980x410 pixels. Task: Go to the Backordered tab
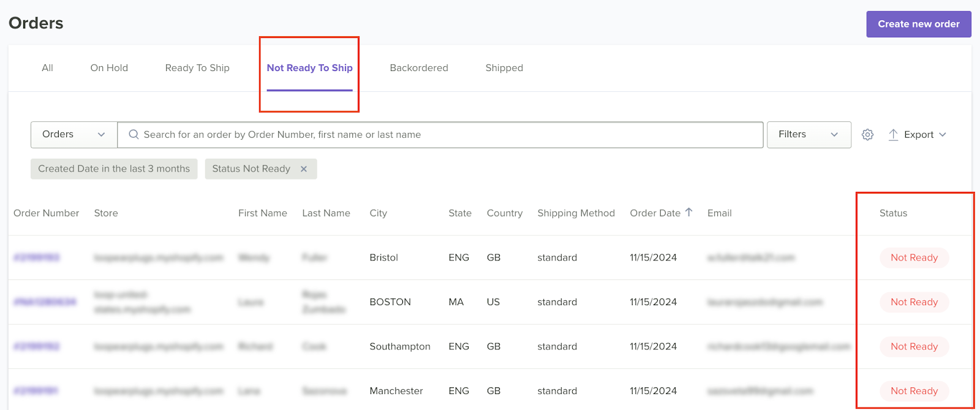click(419, 68)
